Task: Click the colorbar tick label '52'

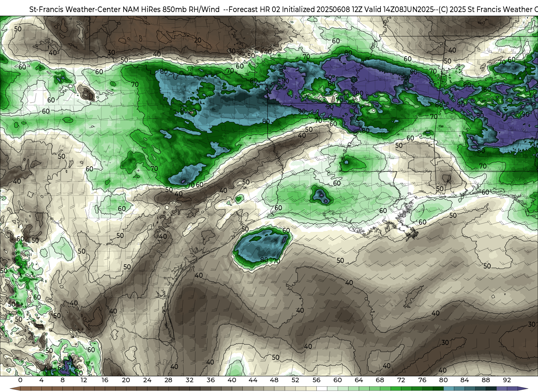Action: click(295, 380)
